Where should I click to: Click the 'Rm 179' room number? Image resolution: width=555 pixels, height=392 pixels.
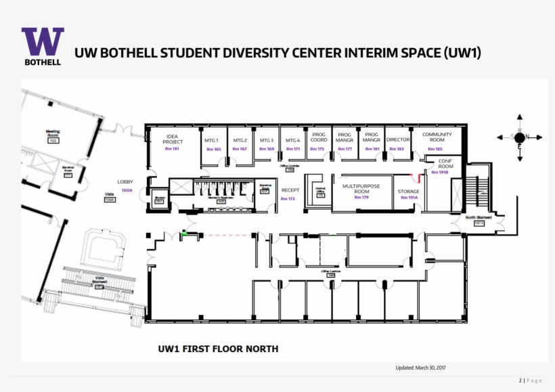(361, 197)
